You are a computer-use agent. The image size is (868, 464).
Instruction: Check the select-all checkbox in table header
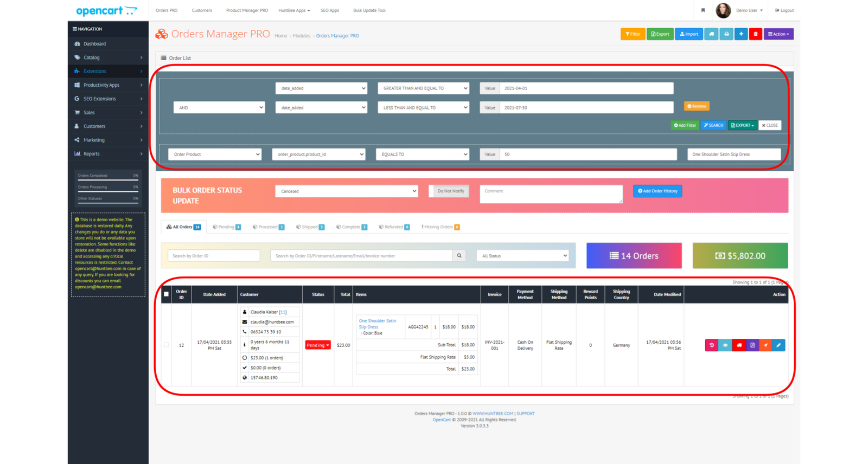166,294
